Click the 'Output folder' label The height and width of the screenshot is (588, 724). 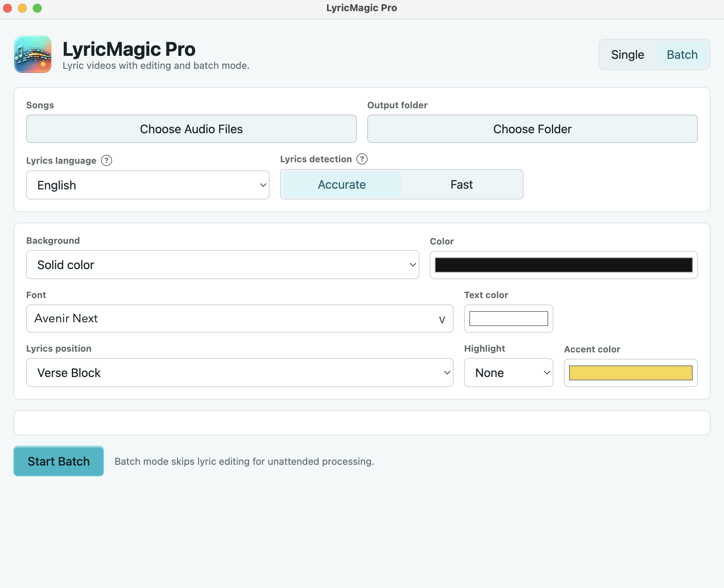coord(397,105)
